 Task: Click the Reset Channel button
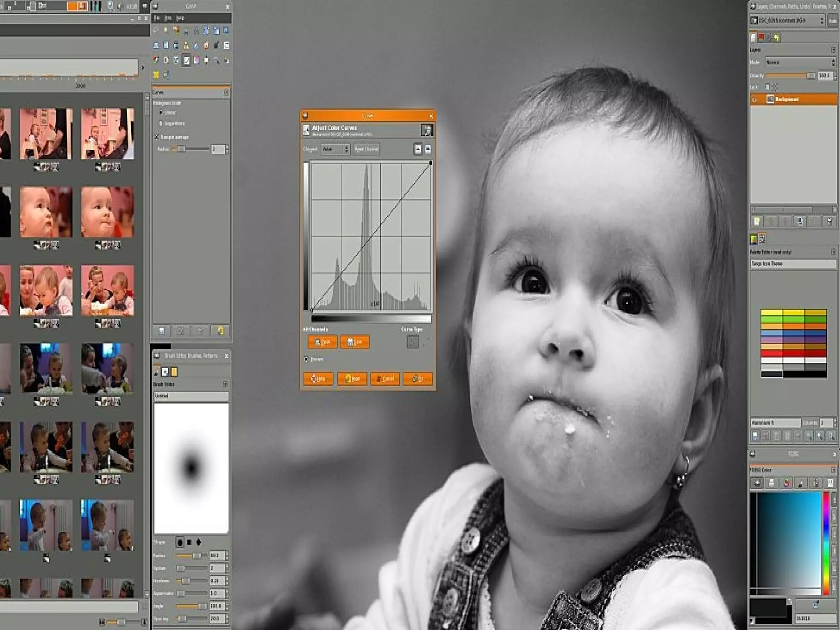[x=366, y=149]
